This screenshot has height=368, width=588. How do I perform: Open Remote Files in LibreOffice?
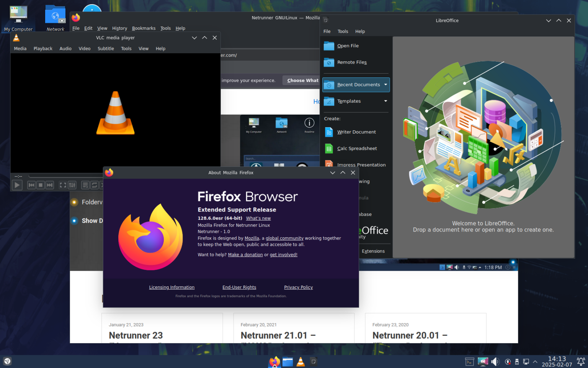point(352,62)
